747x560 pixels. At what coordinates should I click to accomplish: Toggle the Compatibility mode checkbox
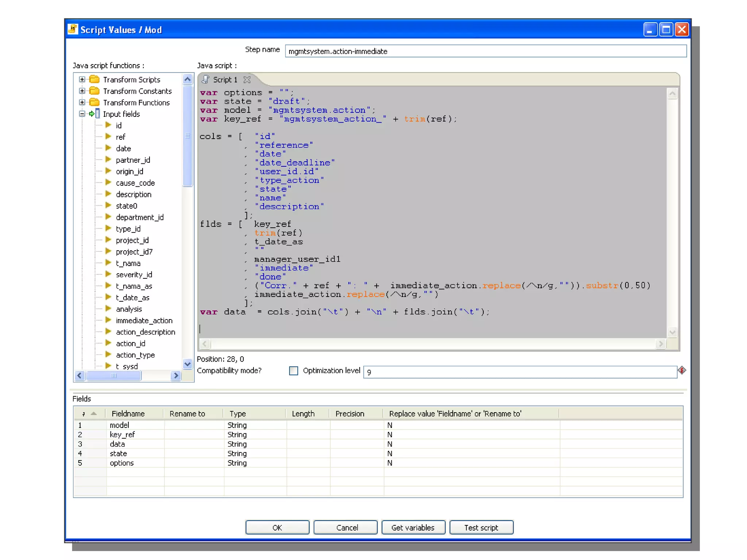(293, 371)
